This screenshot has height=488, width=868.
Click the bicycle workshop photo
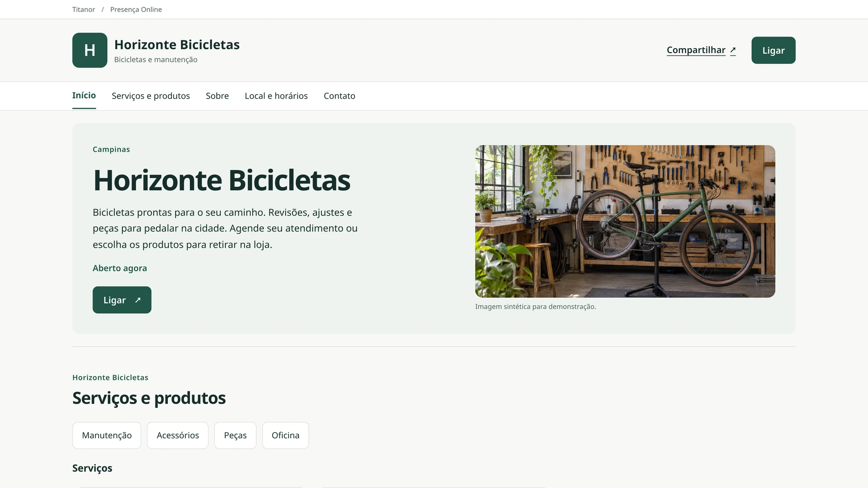pyautogui.click(x=625, y=221)
